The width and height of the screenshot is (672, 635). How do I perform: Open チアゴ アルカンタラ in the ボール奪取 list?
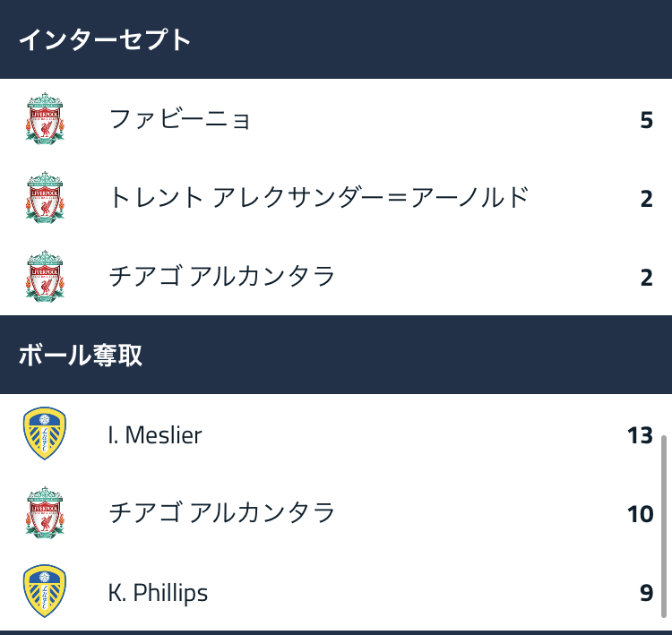click(221, 513)
